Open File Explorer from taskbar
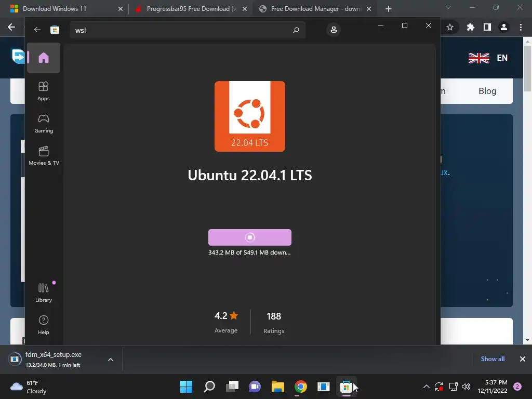This screenshot has height=399, width=532. (x=277, y=387)
